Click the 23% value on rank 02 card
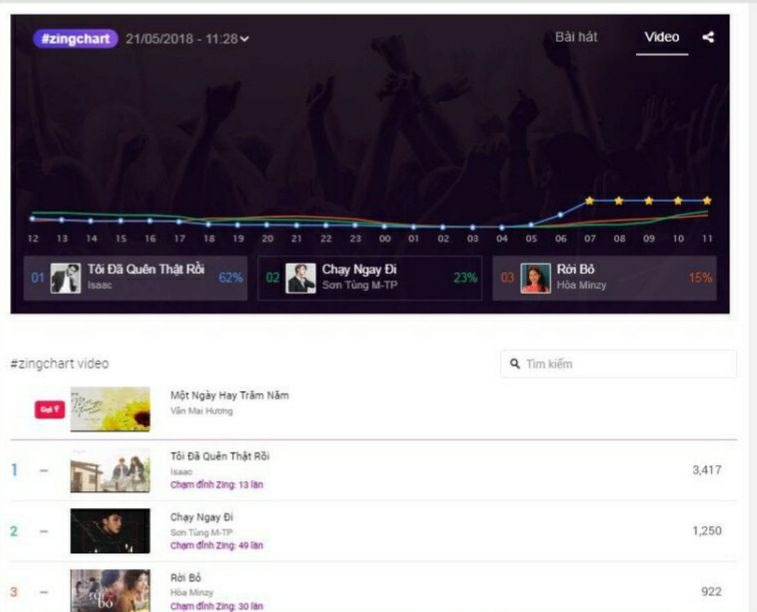 pyautogui.click(x=465, y=278)
